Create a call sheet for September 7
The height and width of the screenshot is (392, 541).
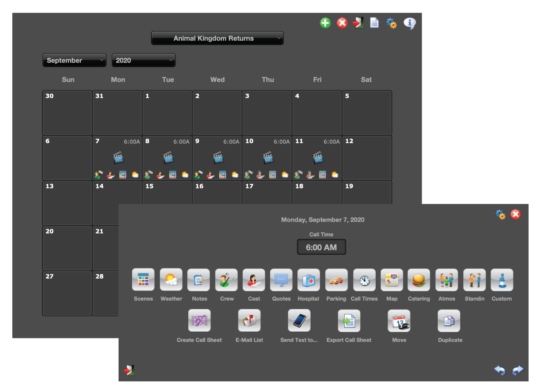pos(199,321)
